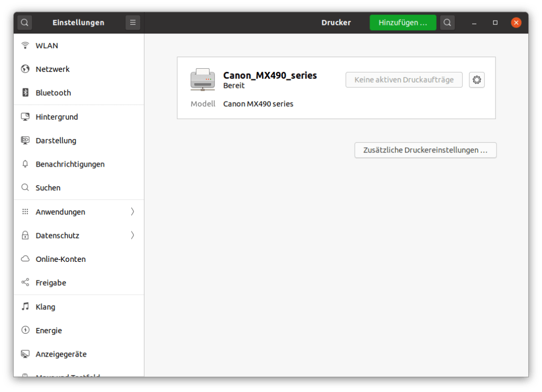Screen dimensions: 542x392
Task: Click the Benachrichtigungen bell icon
Action: click(x=25, y=164)
